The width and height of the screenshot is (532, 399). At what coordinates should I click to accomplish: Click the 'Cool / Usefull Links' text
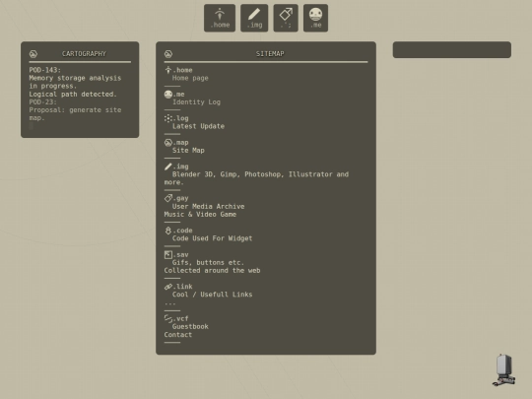point(213,295)
